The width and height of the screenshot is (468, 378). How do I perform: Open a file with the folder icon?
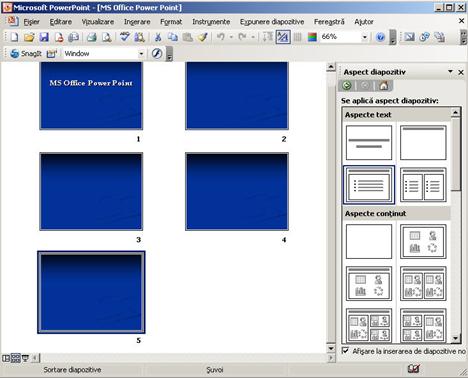click(29, 37)
